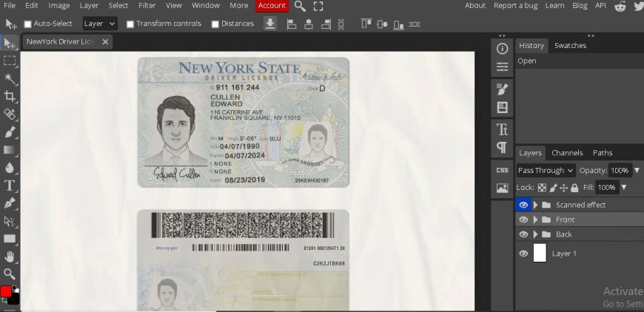Select the Magic Wand tool
The height and width of the screenshot is (312, 644).
click(x=10, y=78)
